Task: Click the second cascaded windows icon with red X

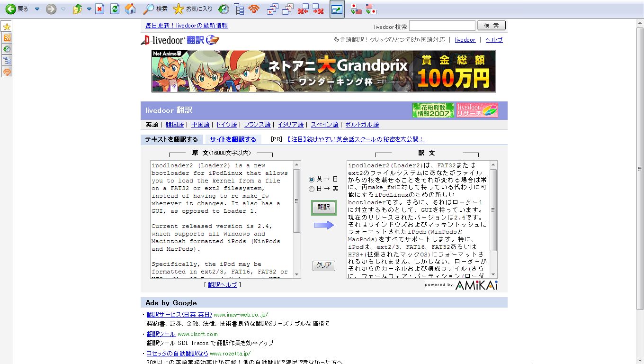Action: (x=287, y=9)
